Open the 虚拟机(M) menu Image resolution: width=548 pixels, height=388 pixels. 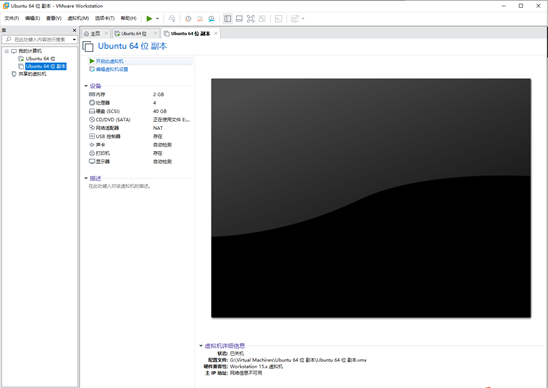[x=78, y=18]
